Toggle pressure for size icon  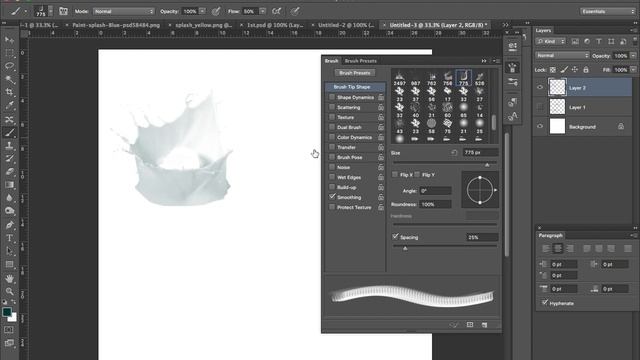click(x=295, y=11)
